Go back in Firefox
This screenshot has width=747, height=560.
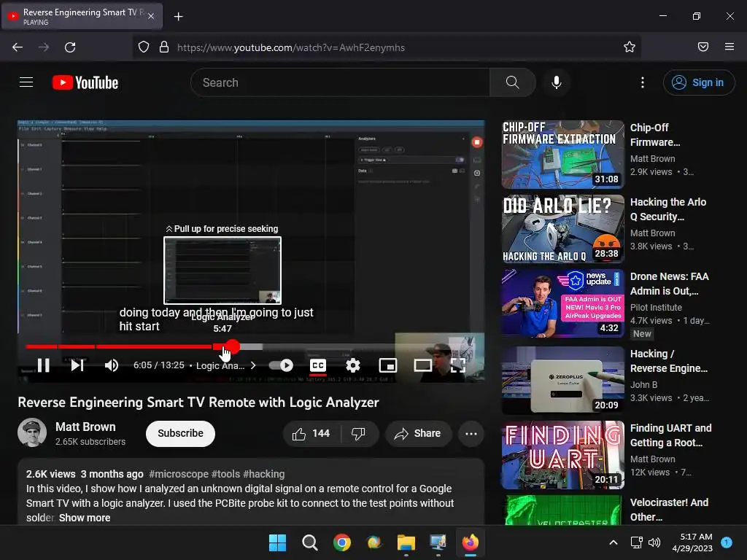coord(18,47)
